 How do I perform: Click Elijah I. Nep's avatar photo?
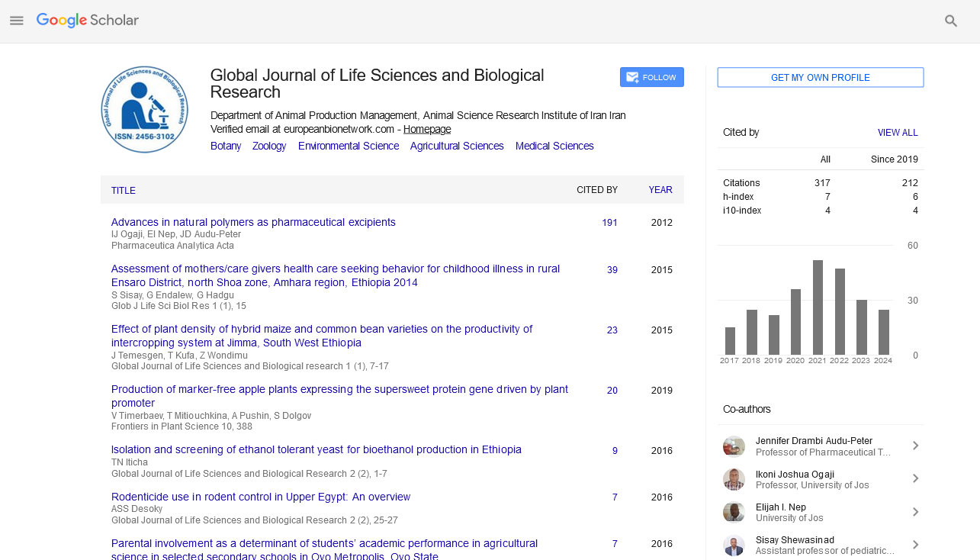pyautogui.click(x=734, y=512)
